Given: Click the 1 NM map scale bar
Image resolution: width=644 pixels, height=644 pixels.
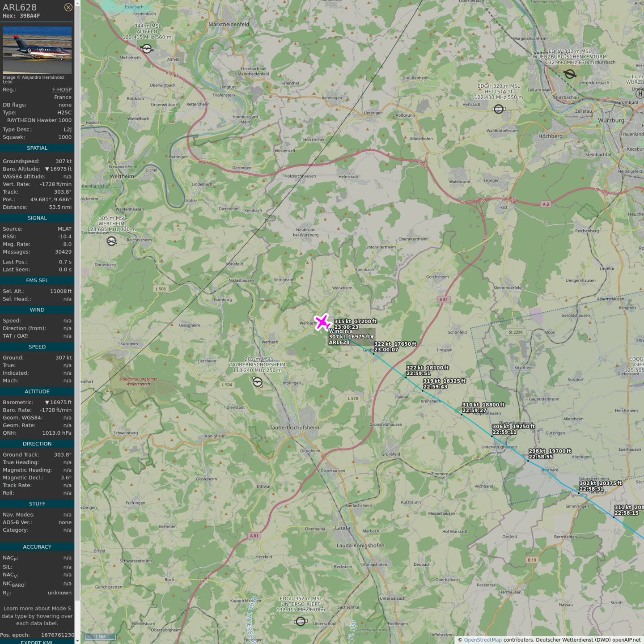Looking at the screenshot, I should pyautogui.click(x=101, y=637).
